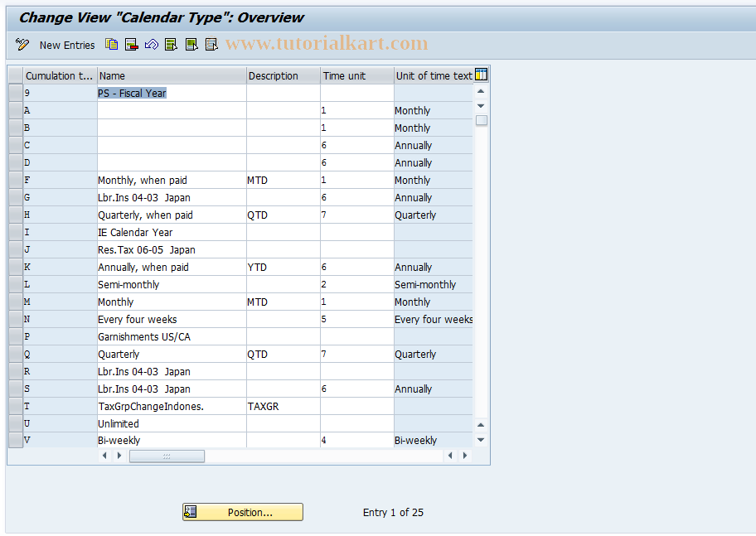This screenshot has height=536, width=756.
Task: Click the right-side horizontal scroll-right arrow
Action: pyautogui.click(x=465, y=456)
